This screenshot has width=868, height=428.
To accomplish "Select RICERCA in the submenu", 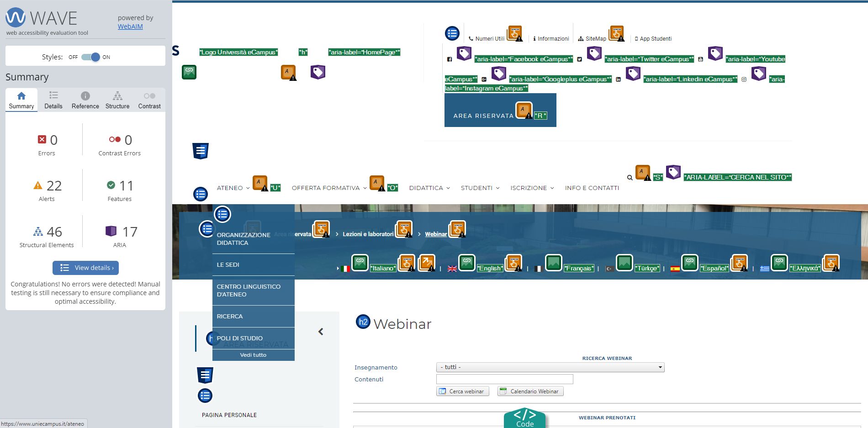I will click(x=254, y=316).
